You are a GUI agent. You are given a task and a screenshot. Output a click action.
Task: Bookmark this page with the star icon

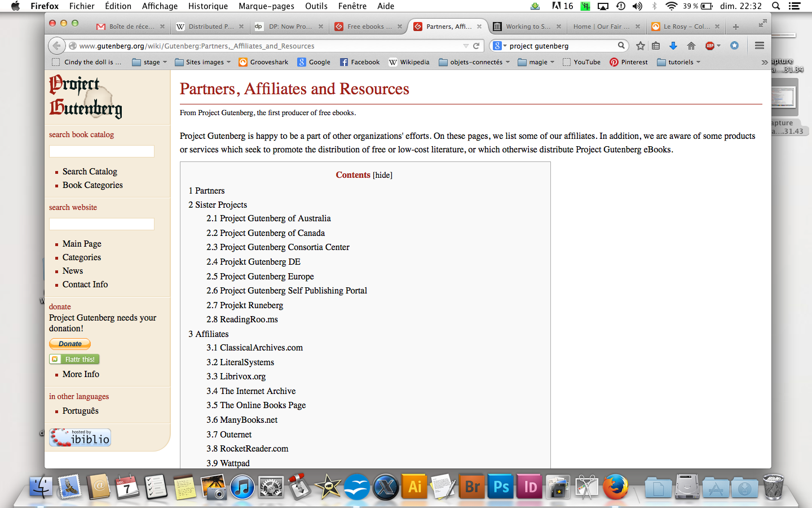(x=641, y=46)
